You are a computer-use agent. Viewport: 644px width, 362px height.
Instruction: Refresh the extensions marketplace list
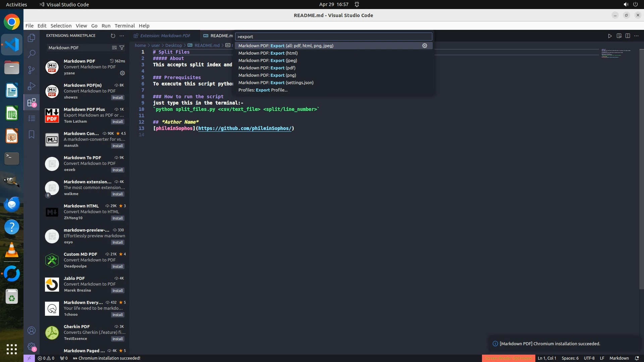coord(113,36)
